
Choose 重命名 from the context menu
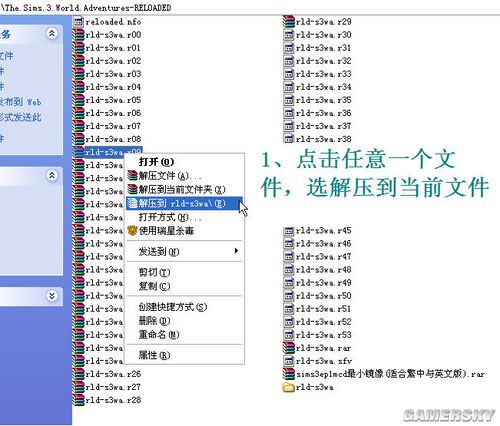tap(159, 334)
